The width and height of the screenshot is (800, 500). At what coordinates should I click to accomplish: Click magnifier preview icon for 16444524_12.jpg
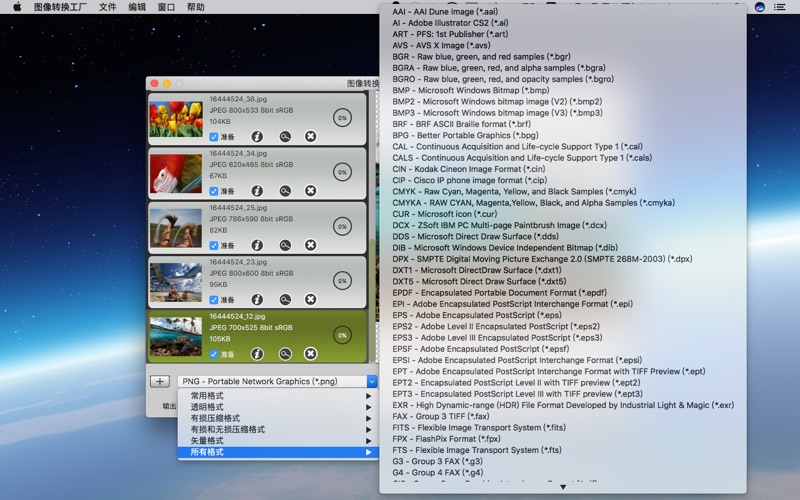point(285,353)
